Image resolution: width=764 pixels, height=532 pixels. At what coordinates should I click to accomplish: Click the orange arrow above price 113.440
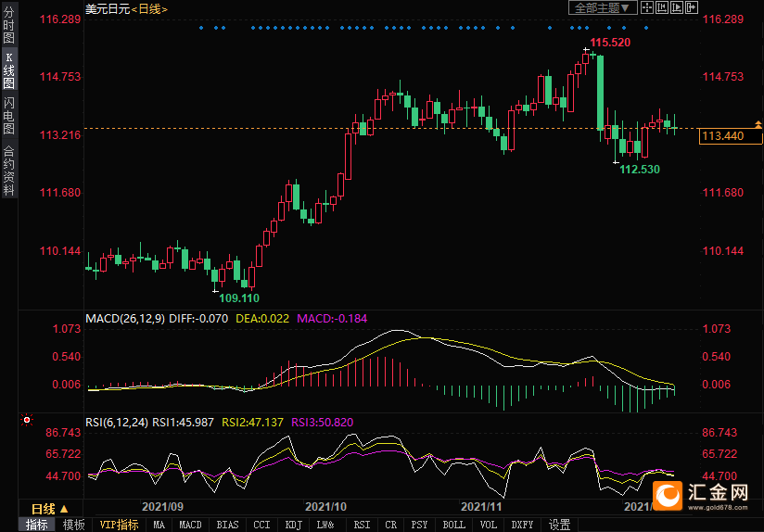758,124
